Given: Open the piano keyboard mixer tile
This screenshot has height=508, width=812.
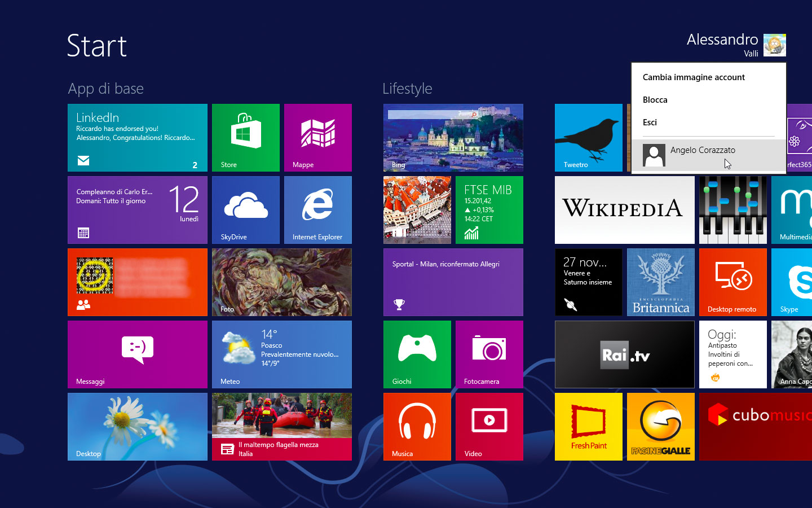Looking at the screenshot, I should (x=733, y=210).
